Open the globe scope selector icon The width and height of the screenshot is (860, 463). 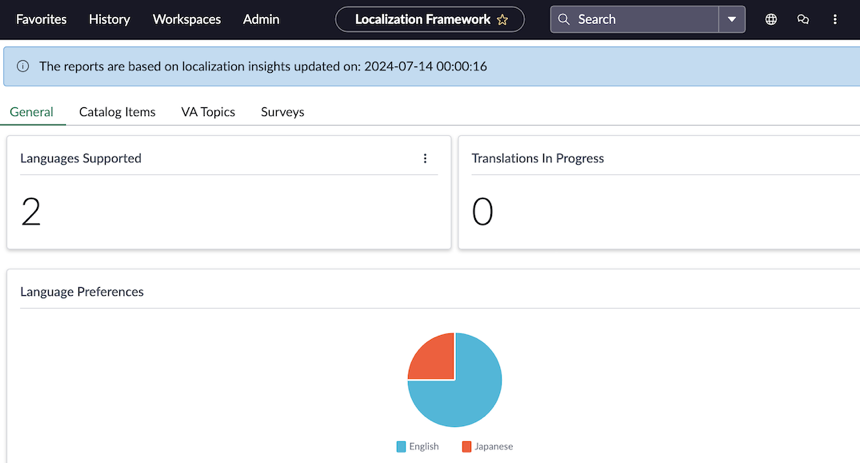(x=771, y=19)
